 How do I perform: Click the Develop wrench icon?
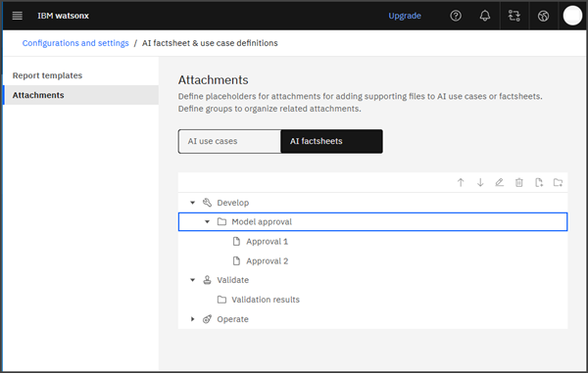tap(207, 203)
